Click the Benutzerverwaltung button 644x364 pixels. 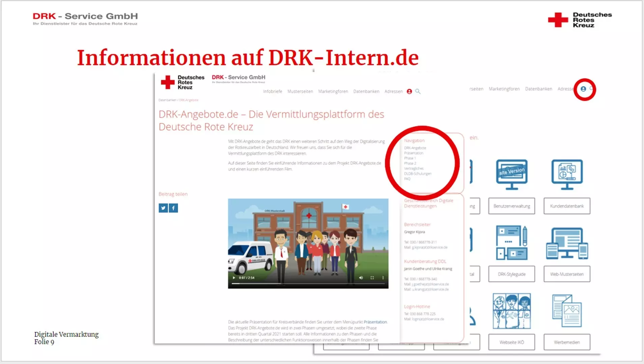[511, 206]
